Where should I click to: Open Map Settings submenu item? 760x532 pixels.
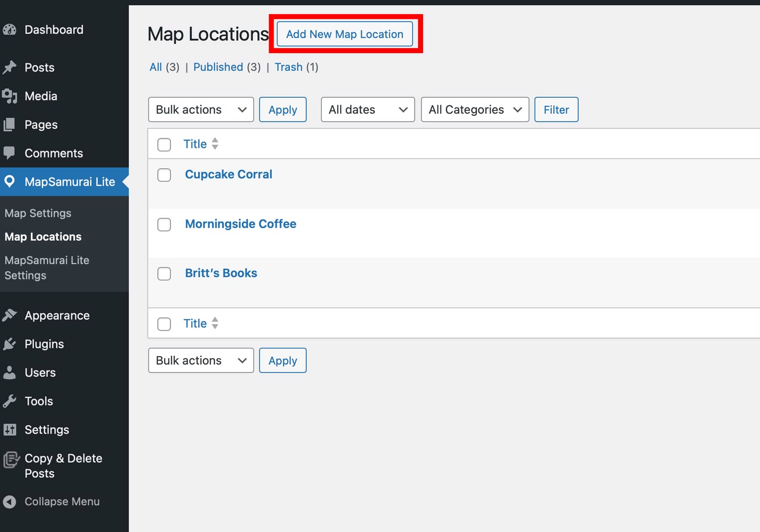(x=38, y=213)
